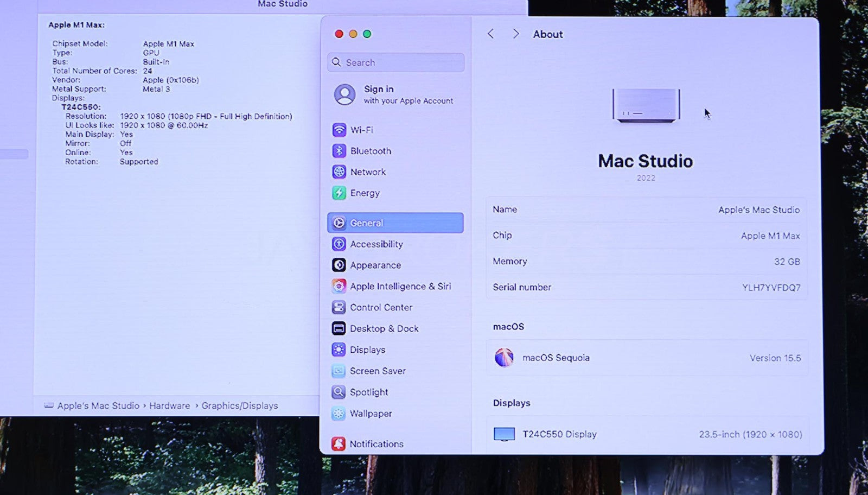
Task: Click Chipset Model label in System Information
Action: coord(80,43)
